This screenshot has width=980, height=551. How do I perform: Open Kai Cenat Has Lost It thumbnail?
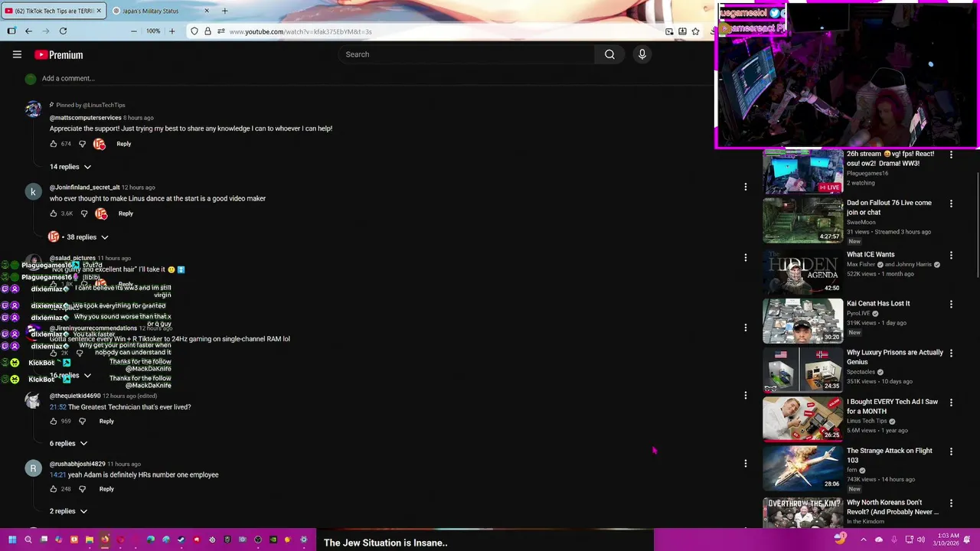point(802,321)
